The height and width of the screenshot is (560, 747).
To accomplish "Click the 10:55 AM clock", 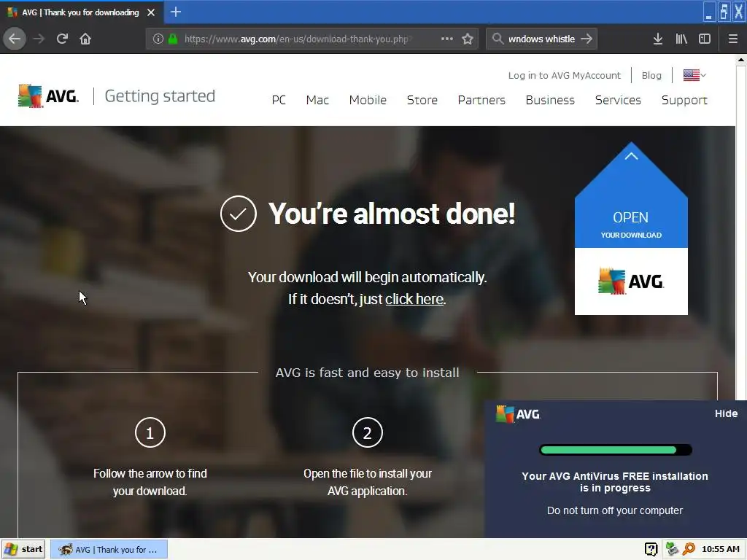I will coord(720,549).
